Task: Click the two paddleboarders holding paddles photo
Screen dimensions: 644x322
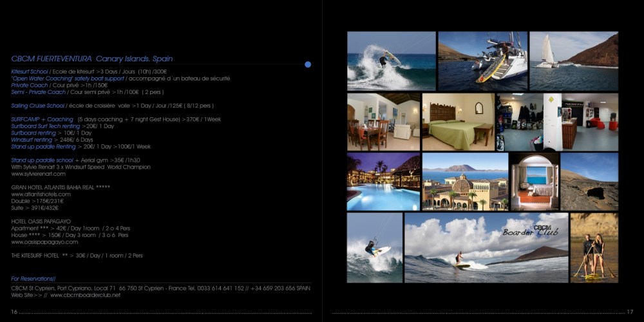Action: coord(594,247)
